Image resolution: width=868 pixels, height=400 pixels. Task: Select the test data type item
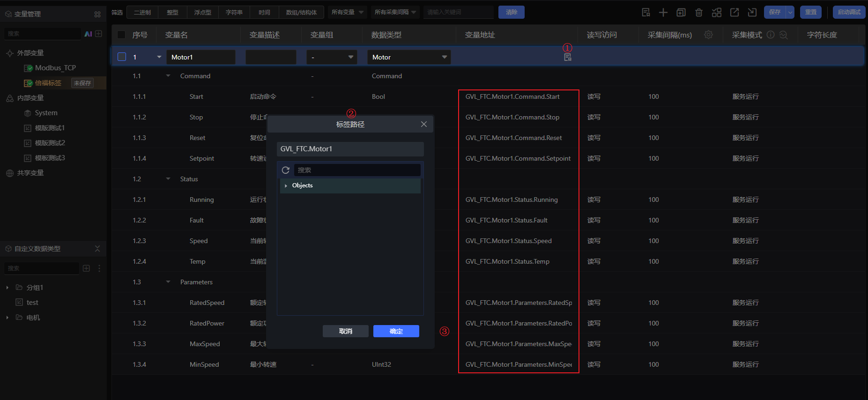(32, 303)
